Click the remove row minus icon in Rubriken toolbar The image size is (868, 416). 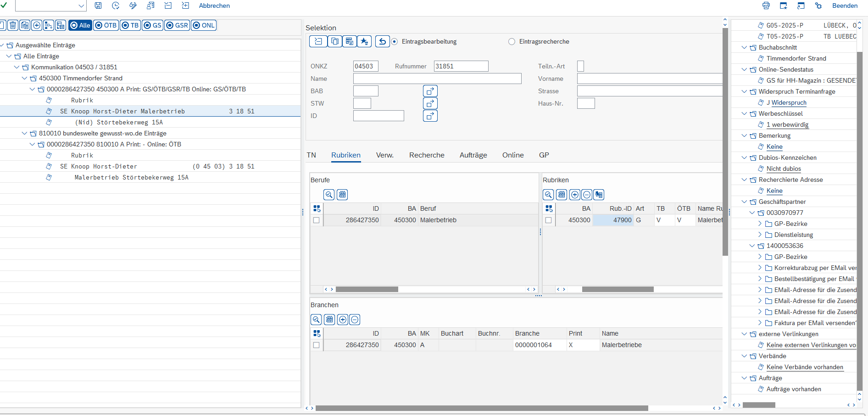(587, 195)
